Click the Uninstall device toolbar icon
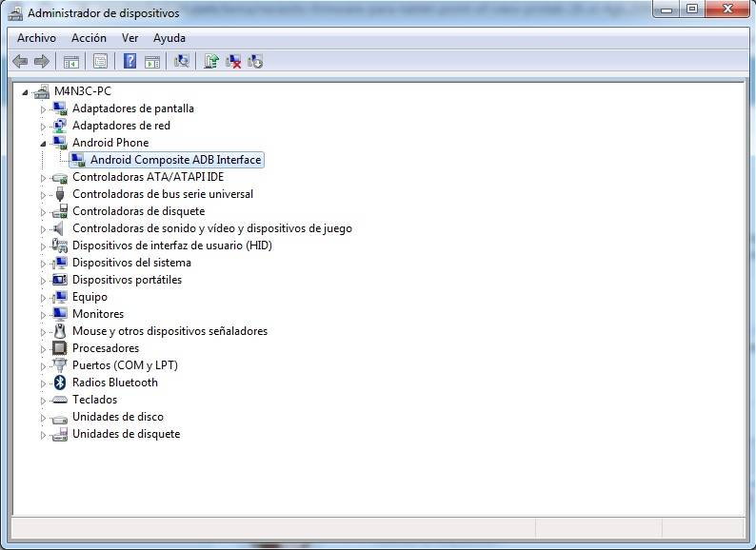The image size is (756, 550). [233, 61]
